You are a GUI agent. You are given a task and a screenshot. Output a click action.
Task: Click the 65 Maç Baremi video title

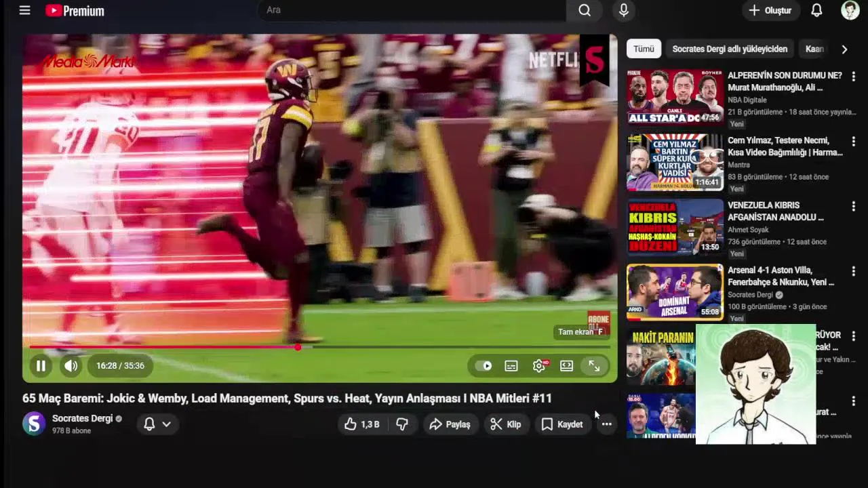pos(287,399)
